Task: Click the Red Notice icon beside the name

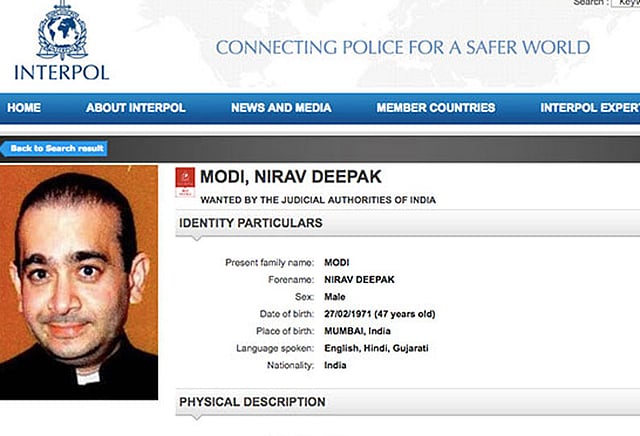Action: 184,180
